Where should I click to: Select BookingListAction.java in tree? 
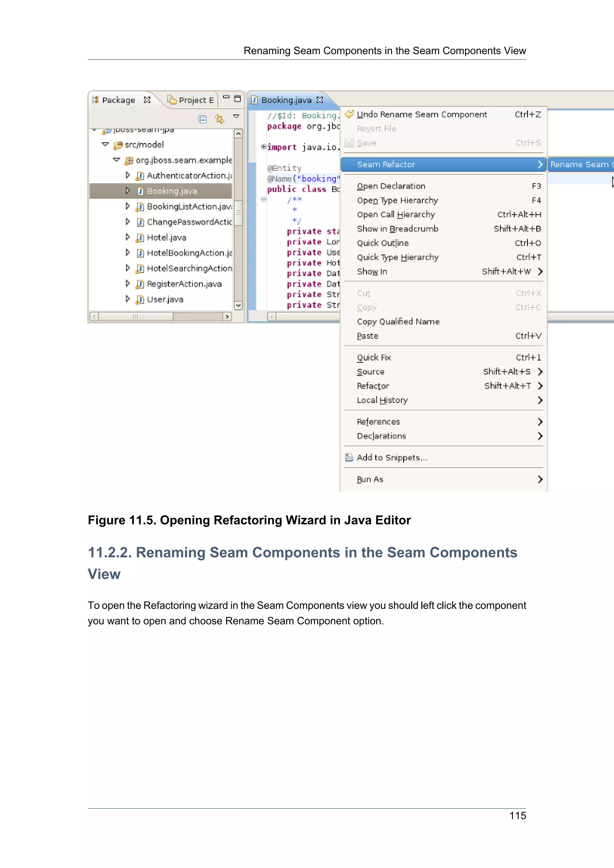click(189, 207)
